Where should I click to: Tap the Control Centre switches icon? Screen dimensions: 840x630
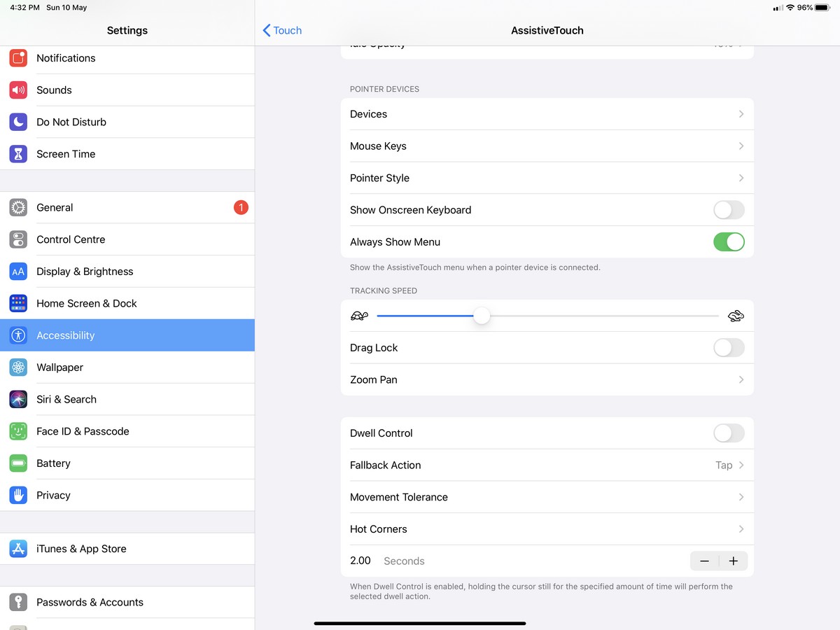click(18, 239)
